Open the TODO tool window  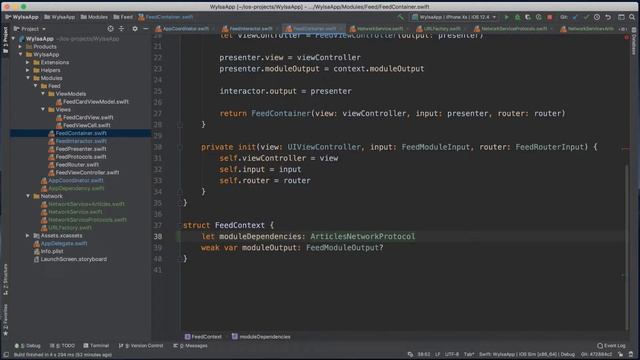(62, 346)
